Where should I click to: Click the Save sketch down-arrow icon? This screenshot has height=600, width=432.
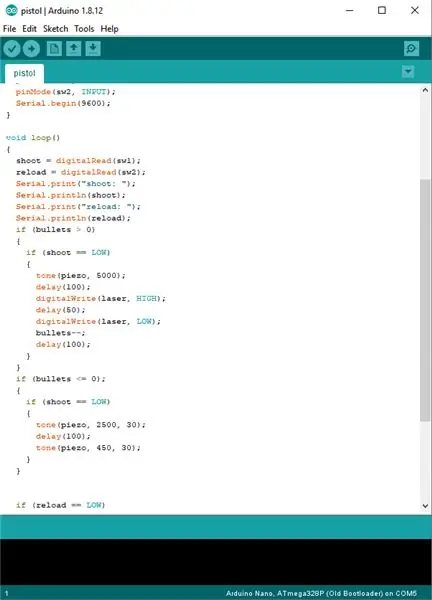(93, 49)
